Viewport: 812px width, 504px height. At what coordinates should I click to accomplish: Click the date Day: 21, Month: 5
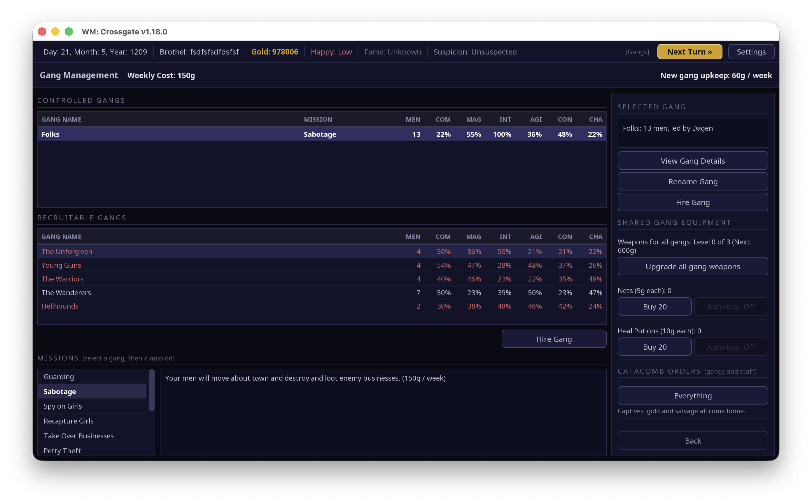(x=95, y=52)
